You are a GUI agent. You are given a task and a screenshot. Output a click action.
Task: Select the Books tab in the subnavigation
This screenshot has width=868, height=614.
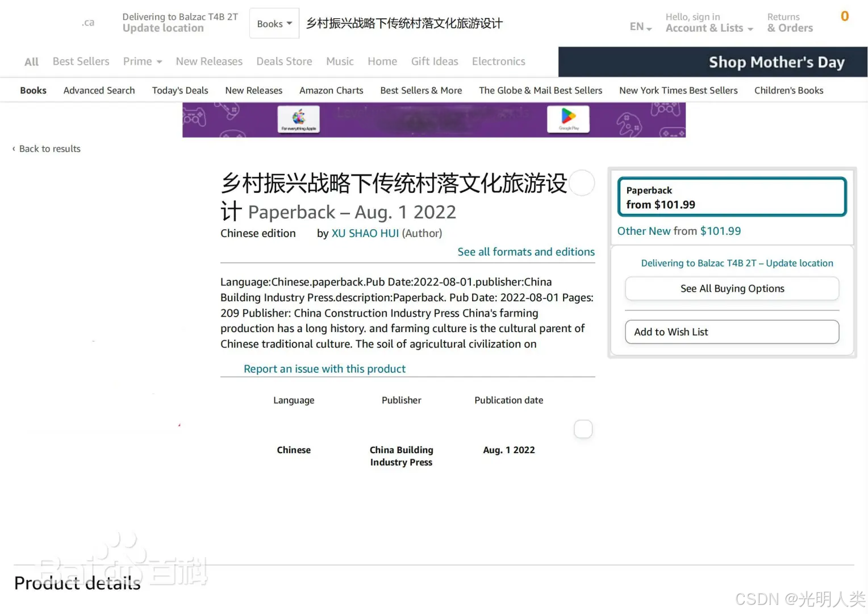34,90
